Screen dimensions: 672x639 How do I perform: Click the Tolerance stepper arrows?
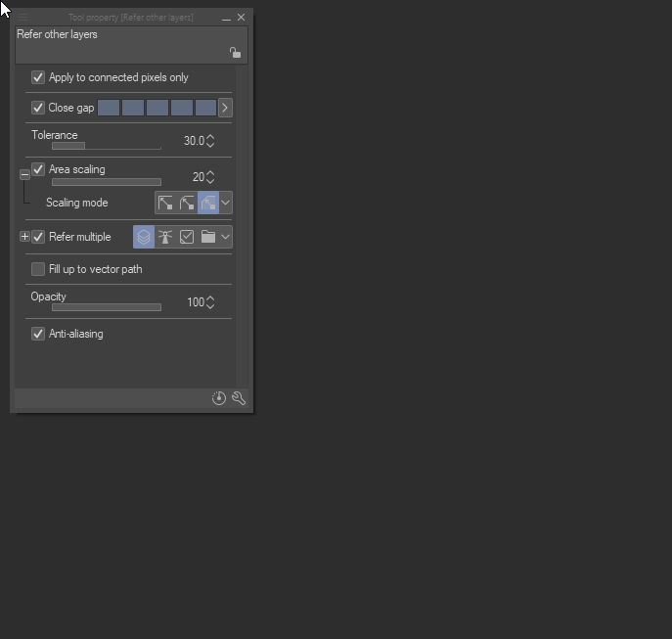click(210, 141)
